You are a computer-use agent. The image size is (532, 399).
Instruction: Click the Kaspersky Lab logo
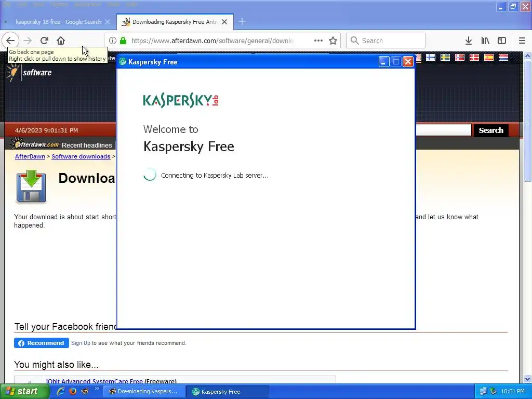[181, 100]
